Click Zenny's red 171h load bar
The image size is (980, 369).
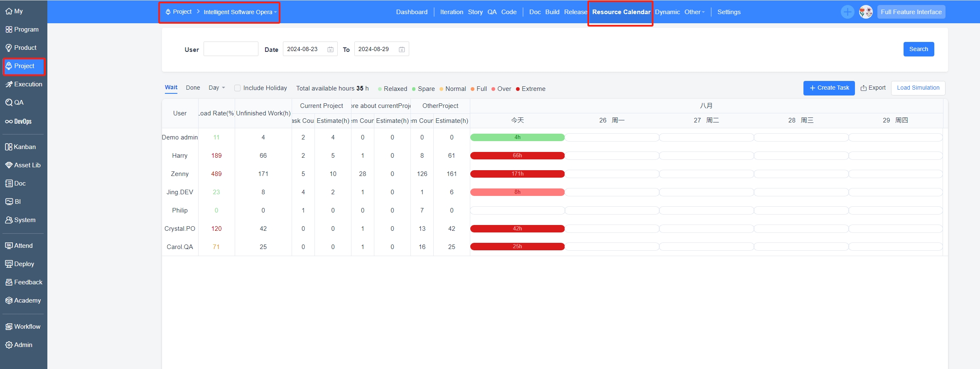517,174
